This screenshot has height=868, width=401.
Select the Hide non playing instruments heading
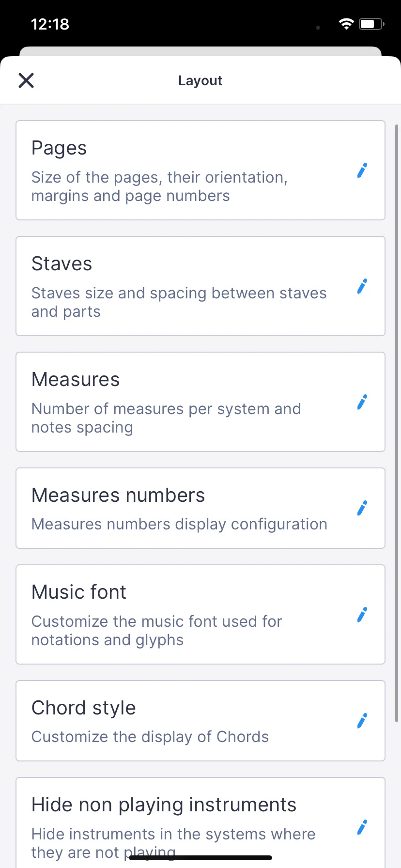pos(164,805)
